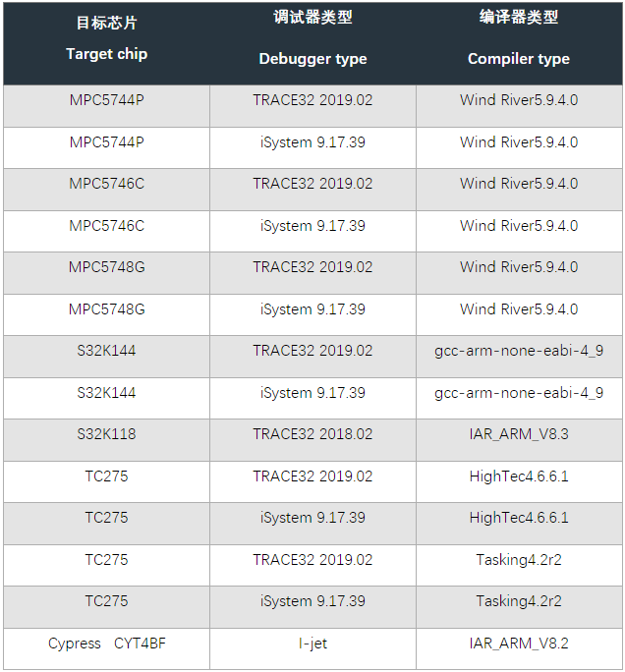Click S32K144 in the iSystem row
Screen dimensions: 625x672
[x=106, y=393]
